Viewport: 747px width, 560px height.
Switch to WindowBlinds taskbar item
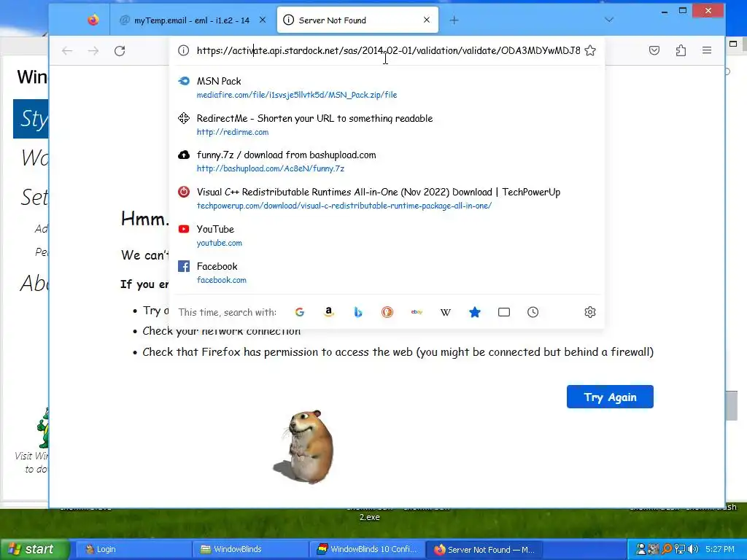pyautogui.click(x=250, y=549)
